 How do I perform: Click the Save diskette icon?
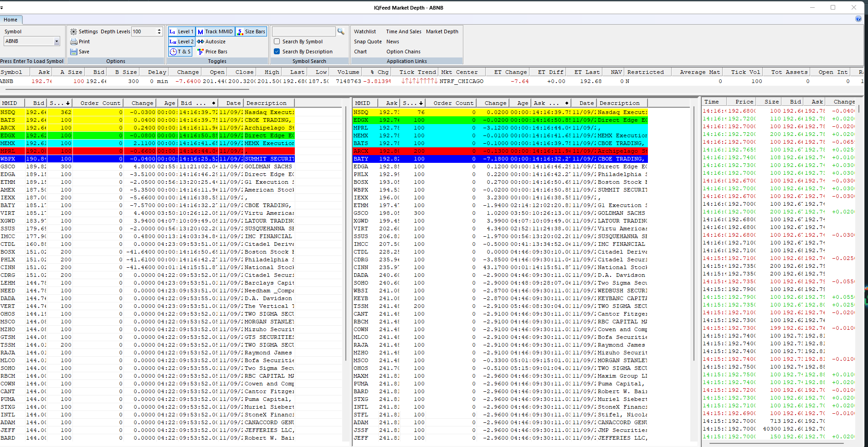[x=74, y=52]
